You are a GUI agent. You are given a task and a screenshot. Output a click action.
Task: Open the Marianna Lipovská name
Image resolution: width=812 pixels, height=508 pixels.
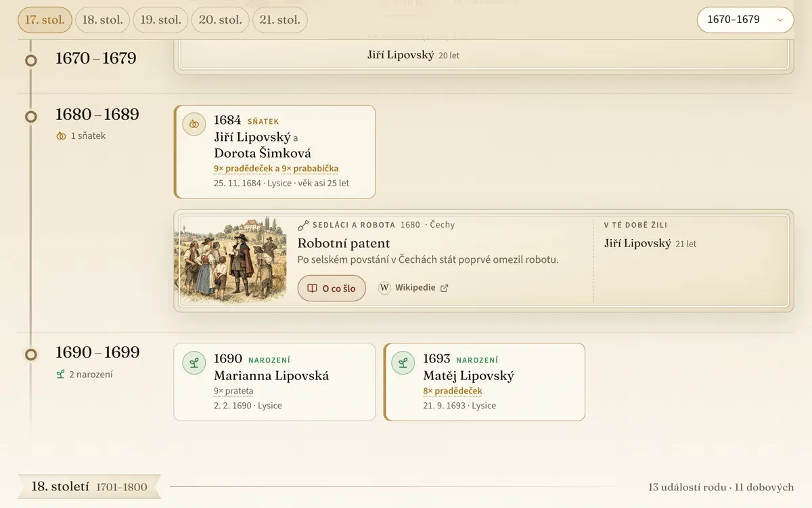point(271,375)
